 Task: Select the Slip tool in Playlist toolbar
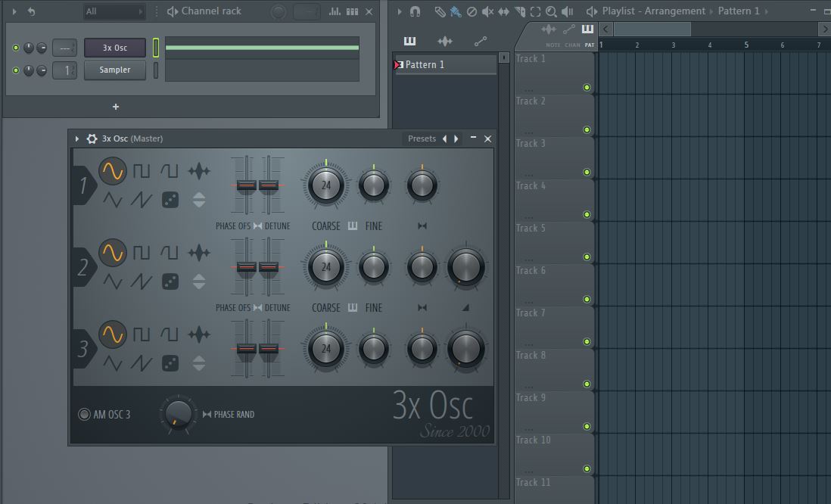503,11
